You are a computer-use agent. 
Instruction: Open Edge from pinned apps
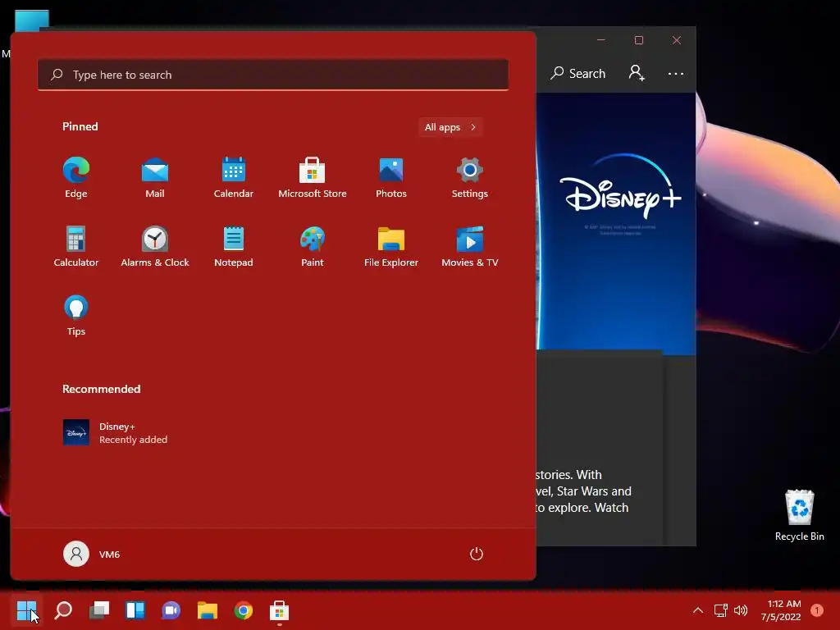[x=76, y=178]
